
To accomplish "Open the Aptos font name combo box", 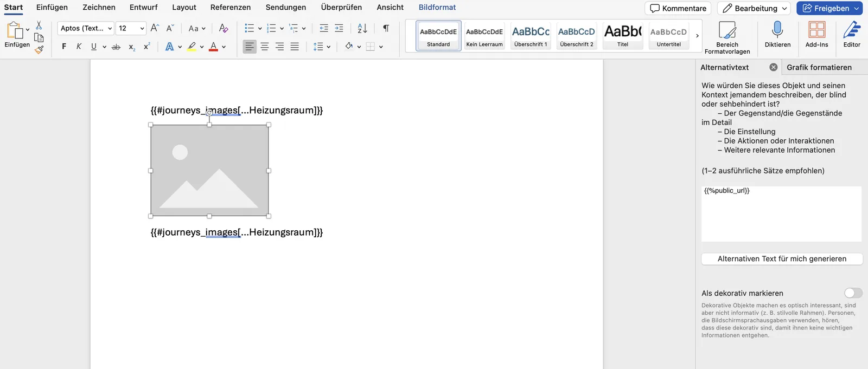I will pos(86,28).
